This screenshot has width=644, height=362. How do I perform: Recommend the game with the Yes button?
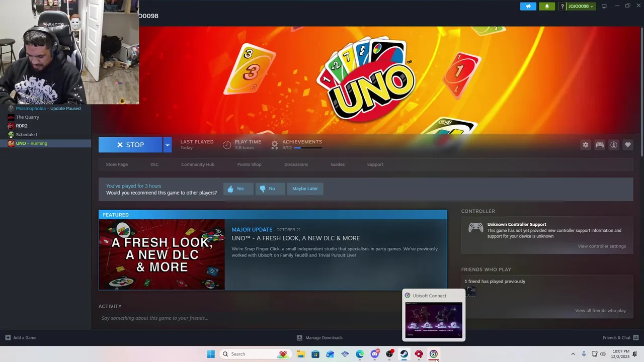pos(238,189)
